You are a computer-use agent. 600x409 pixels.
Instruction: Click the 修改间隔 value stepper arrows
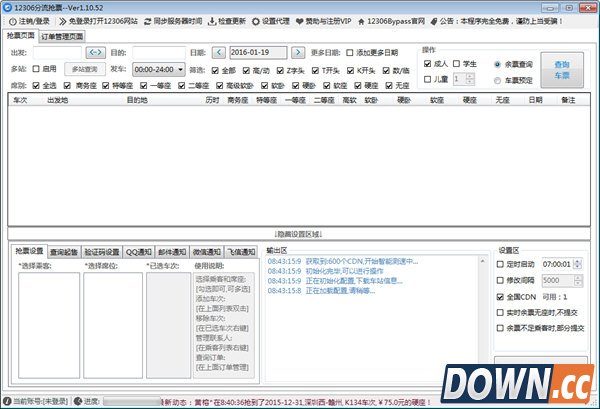(x=578, y=280)
